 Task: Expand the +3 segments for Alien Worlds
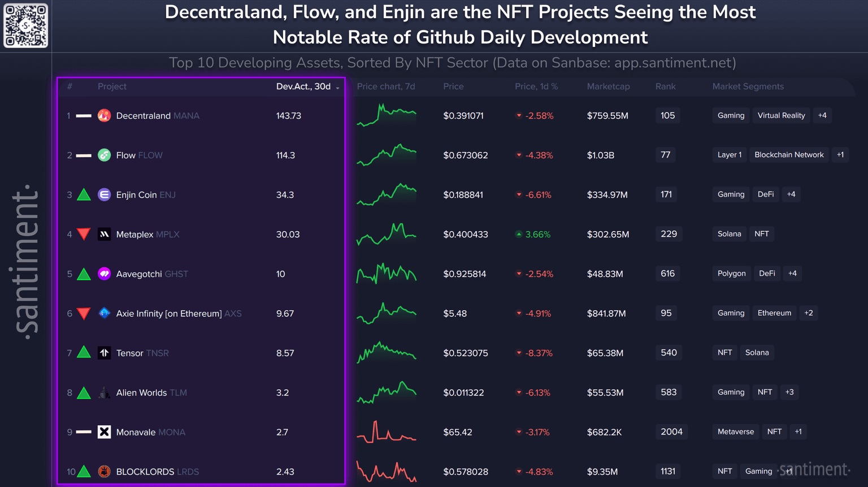[x=789, y=392]
